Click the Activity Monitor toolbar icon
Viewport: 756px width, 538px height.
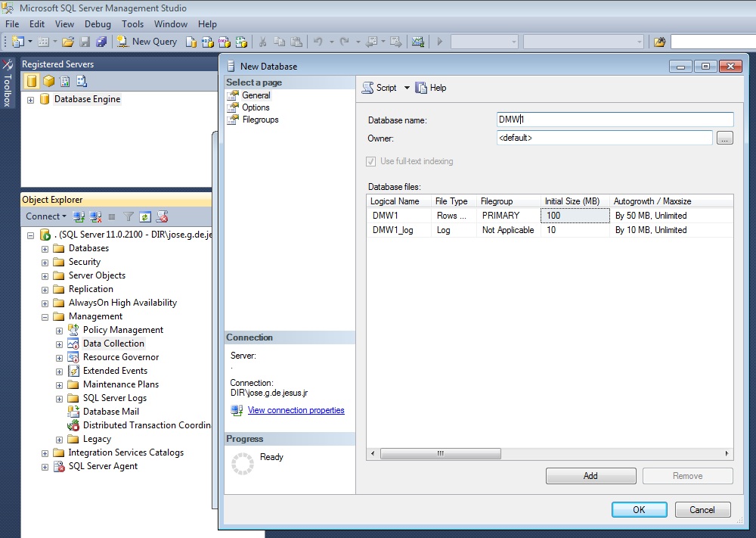click(x=417, y=42)
